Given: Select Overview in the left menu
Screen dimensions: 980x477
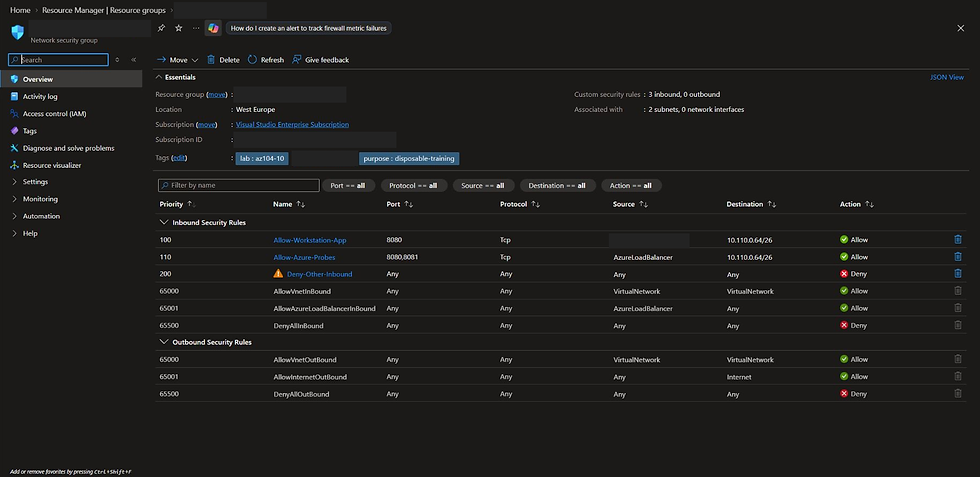Looking at the screenshot, I should (x=71, y=79).
